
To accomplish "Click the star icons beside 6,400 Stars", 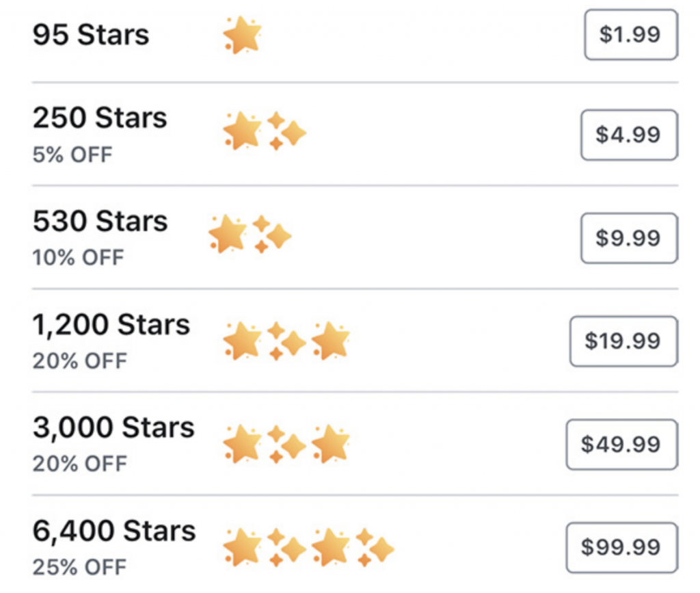I will (308, 547).
